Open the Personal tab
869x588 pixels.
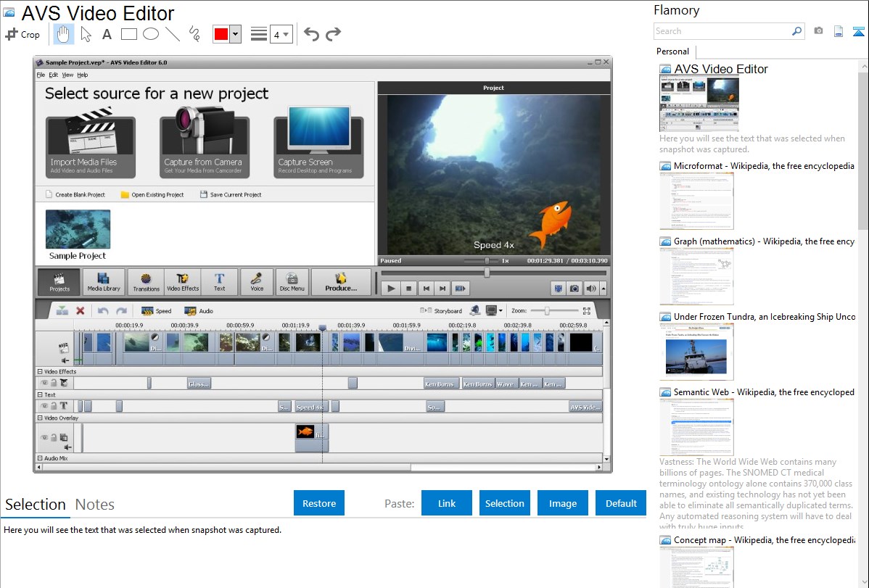tap(672, 51)
